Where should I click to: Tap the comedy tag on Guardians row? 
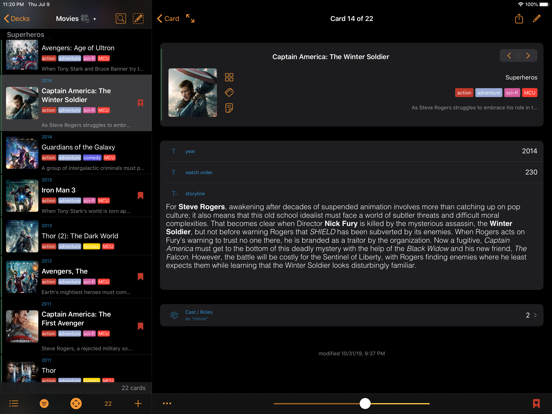pyautogui.click(x=92, y=157)
